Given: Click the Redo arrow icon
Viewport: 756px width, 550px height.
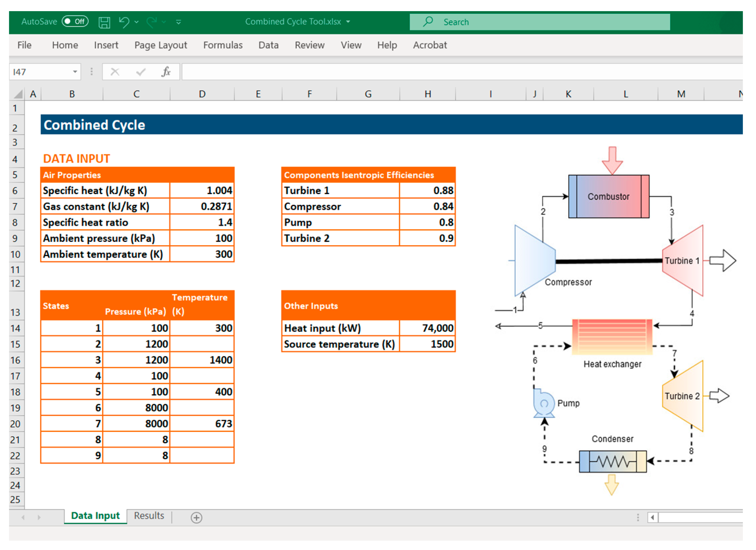Looking at the screenshot, I should click(x=152, y=22).
